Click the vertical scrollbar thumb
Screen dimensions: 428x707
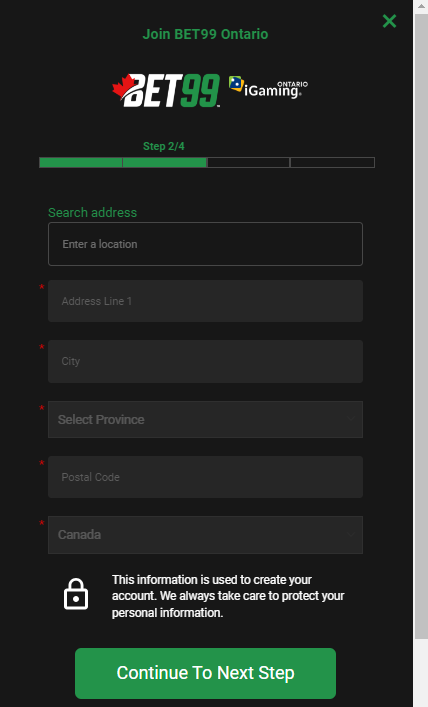(x=421, y=326)
